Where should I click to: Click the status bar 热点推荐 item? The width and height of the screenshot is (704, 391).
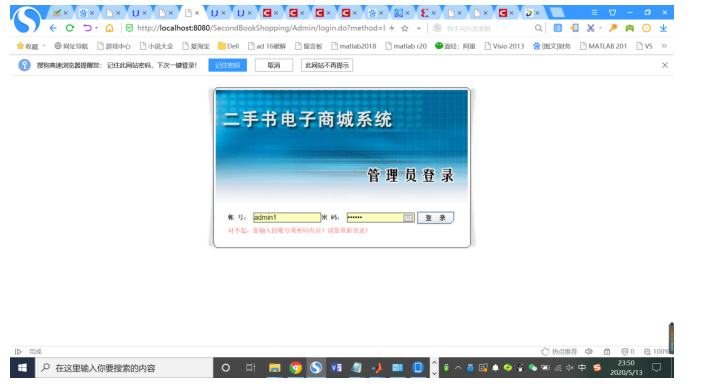559,351
